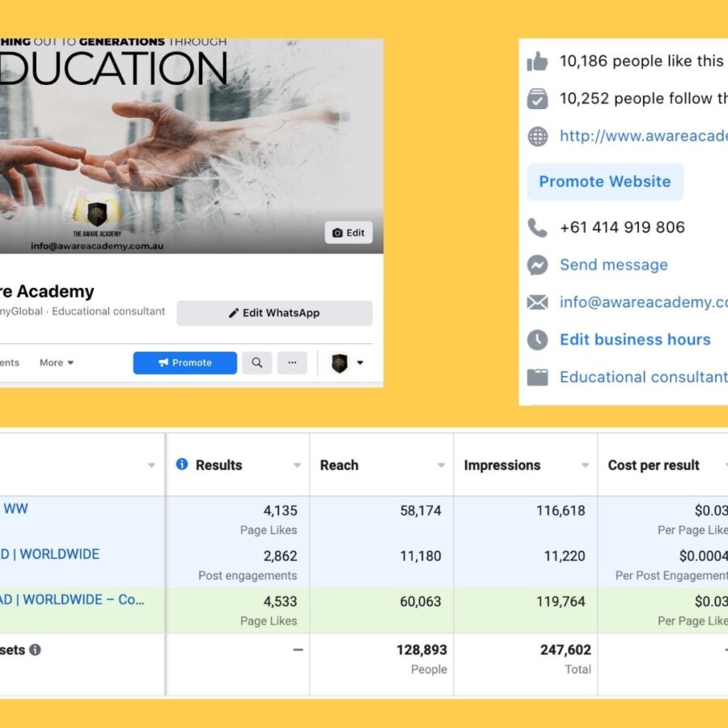The image size is (728, 728).
Task: Click the Send message link
Action: (x=613, y=265)
